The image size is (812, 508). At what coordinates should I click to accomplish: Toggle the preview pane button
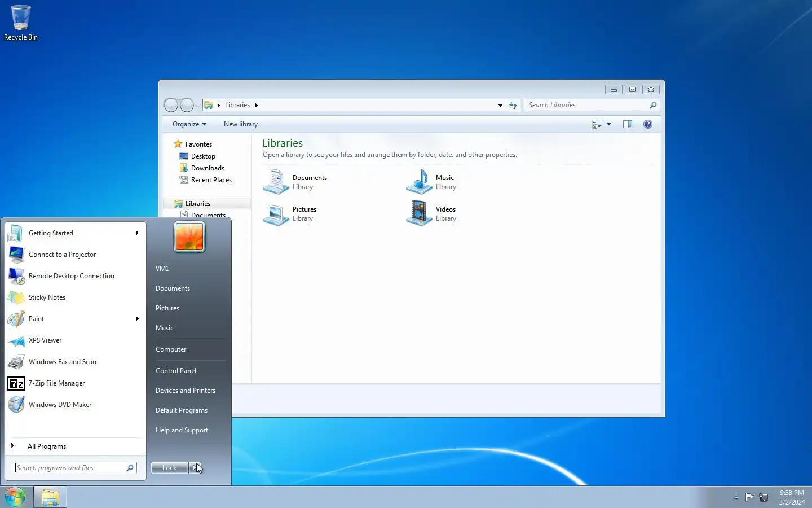coord(628,124)
